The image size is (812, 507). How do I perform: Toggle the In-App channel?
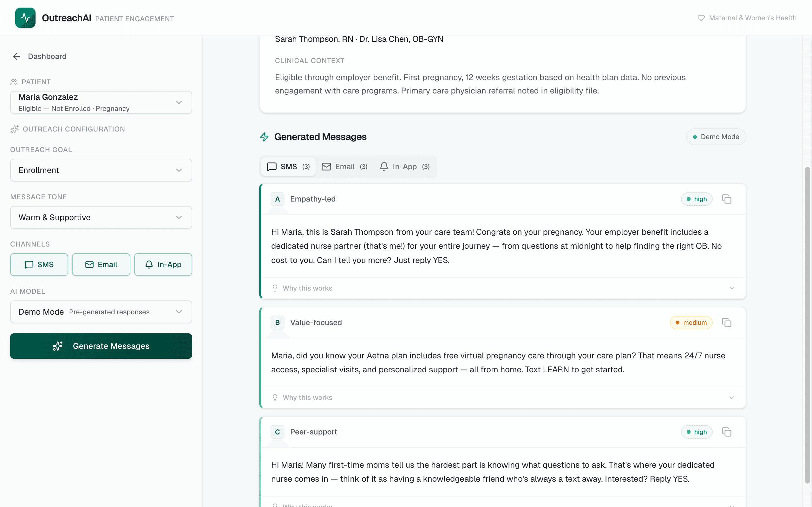(x=163, y=265)
